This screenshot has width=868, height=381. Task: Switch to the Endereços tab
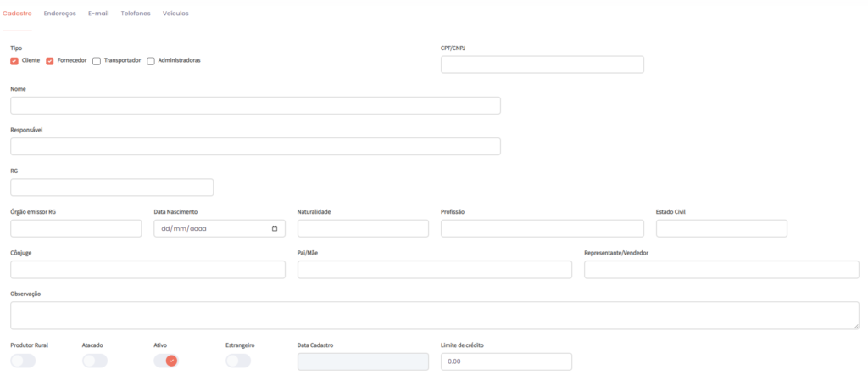[x=59, y=14]
